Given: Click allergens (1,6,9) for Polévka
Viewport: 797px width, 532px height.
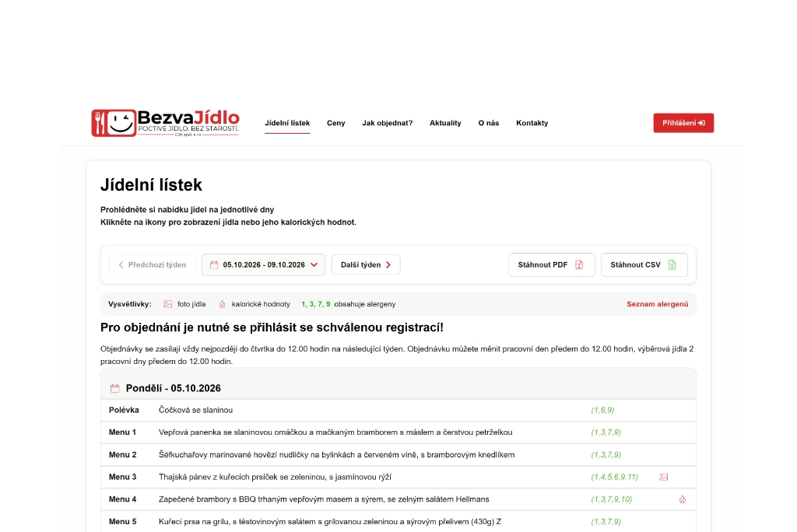Looking at the screenshot, I should [603, 410].
